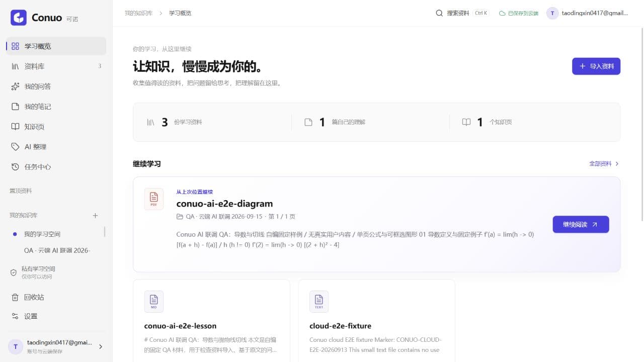Image resolution: width=644 pixels, height=362 pixels.
Task: Click the AI 整理 tag icon
Action: 15,147
